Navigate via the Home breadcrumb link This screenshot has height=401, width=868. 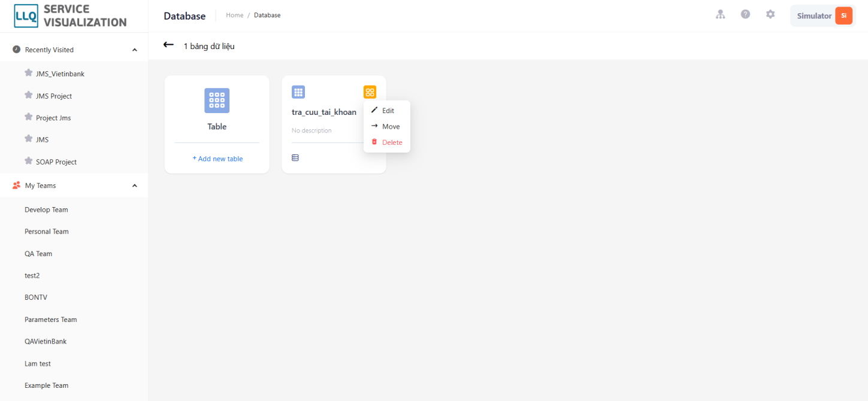[x=234, y=15]
